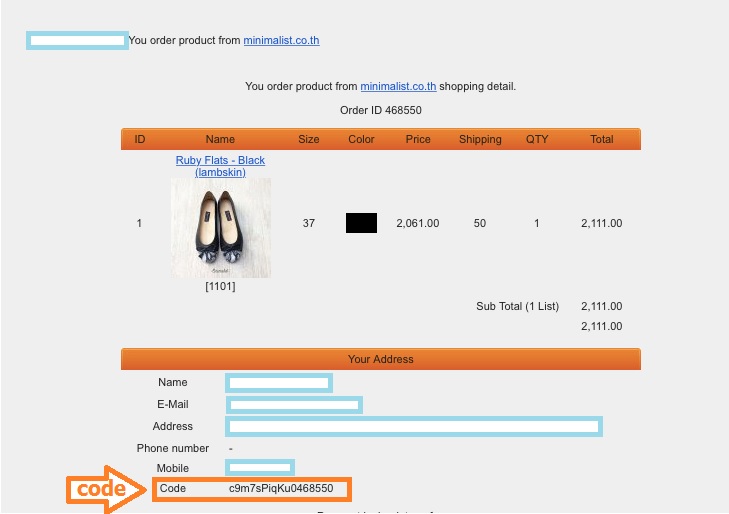This screenshot has height=514, width=729.
Task: Click the redacted Name field under Your Address
Action: tap(279, 382)
